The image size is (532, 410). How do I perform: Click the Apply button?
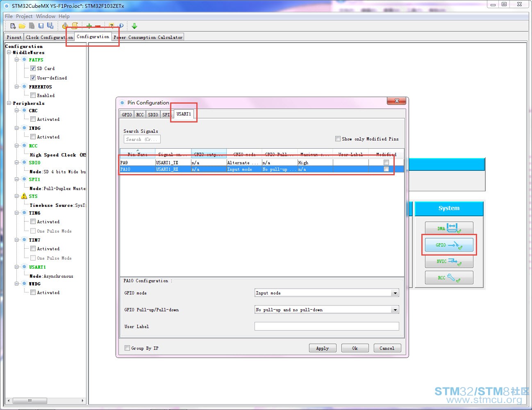323,348
